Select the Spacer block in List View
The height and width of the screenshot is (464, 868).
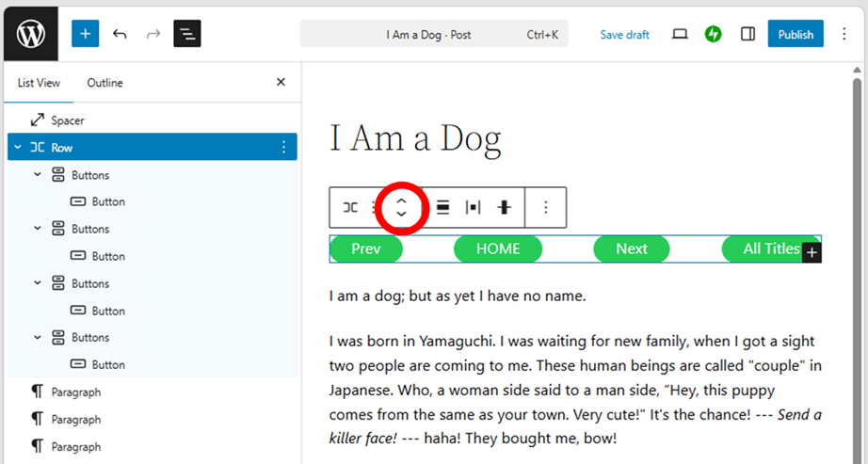click(68, 120)
